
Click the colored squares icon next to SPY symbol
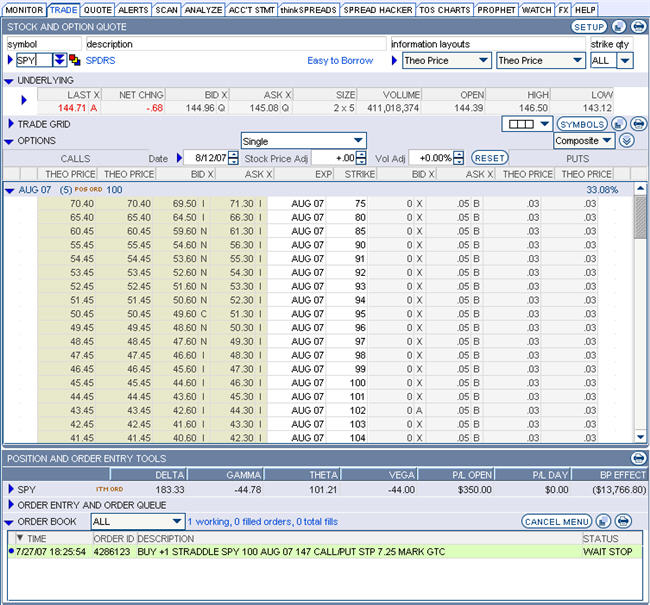pyautogui.click(x=75, y=61)
